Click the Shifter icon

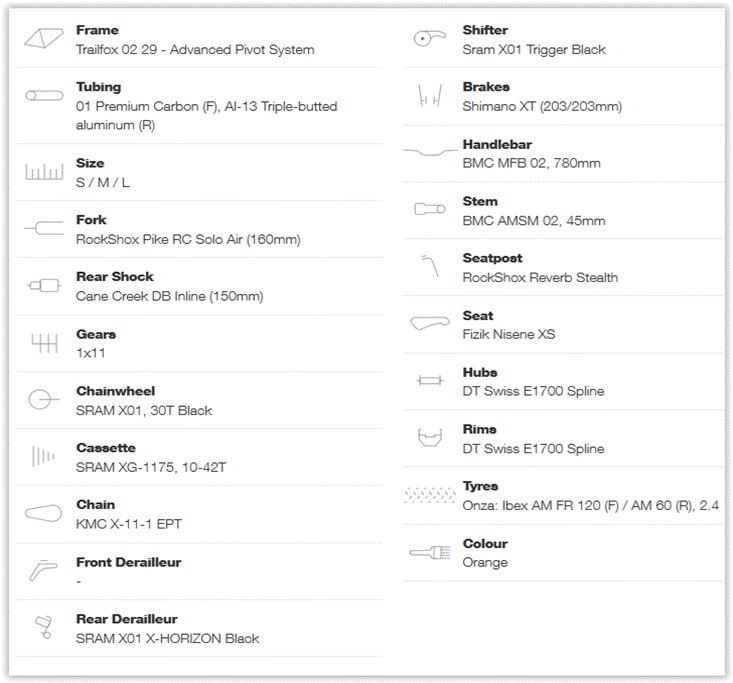(430, 39)
